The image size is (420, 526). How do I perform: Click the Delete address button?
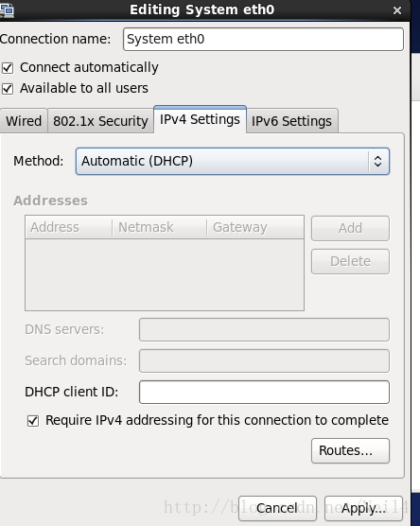pyautogui.click(x=350, y=261)
